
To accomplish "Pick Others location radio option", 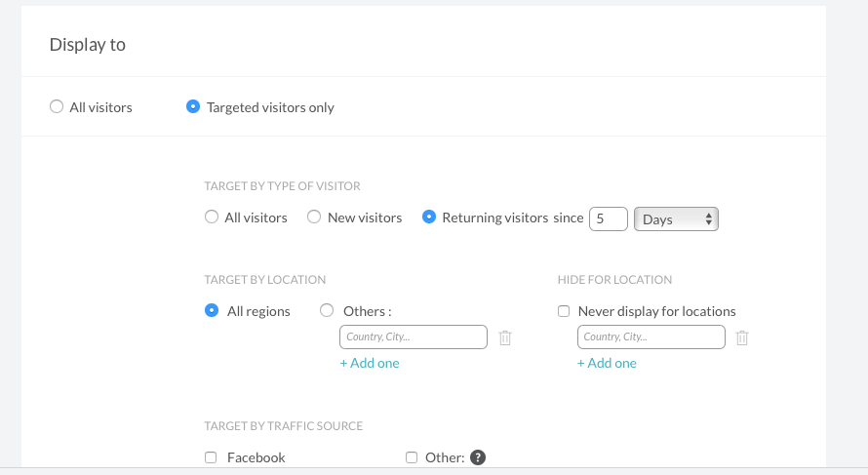I will [328, 311].
